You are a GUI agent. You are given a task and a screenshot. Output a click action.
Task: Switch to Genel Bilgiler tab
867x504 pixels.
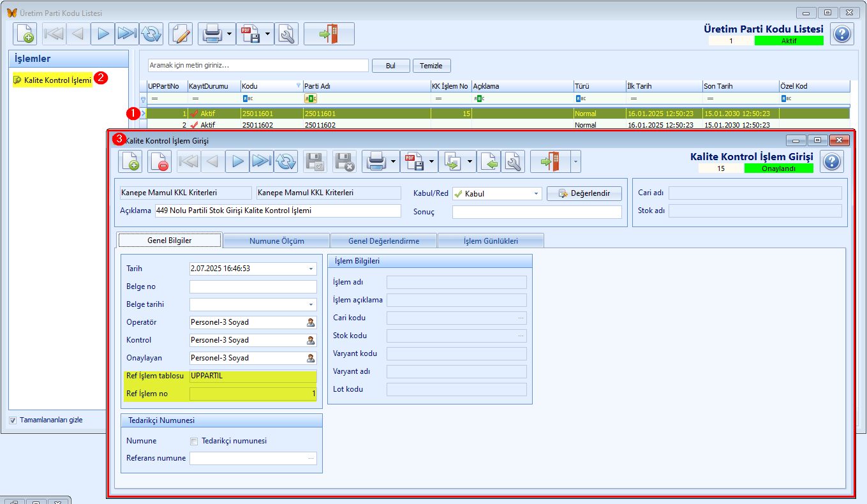[170, 241]
